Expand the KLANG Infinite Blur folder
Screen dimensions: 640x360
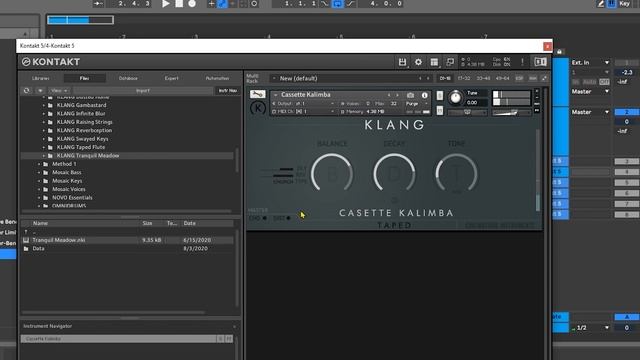coord(44,114)
